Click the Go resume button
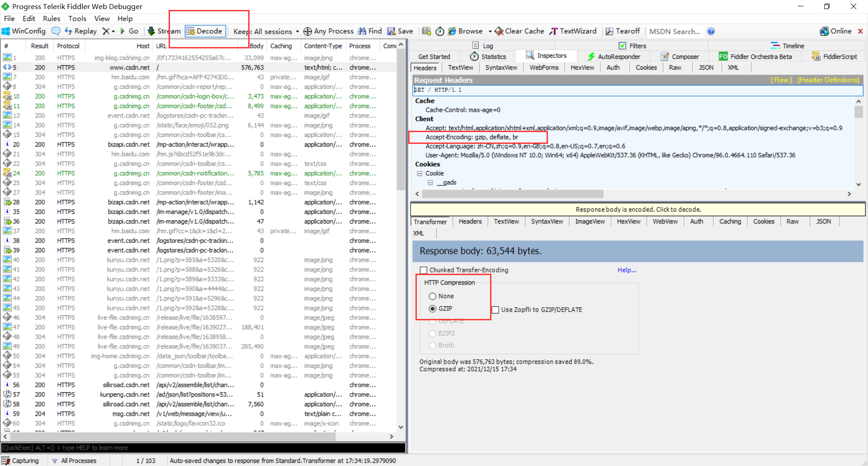This screenshot has width=868, height=466. 129,31
